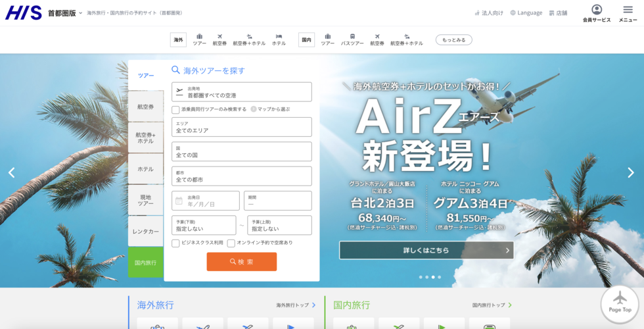This screenshot has width=644, height=329.
Task: Select overseas ツアー suitcase icon in top nav
Action: click(x=200, y=39)
